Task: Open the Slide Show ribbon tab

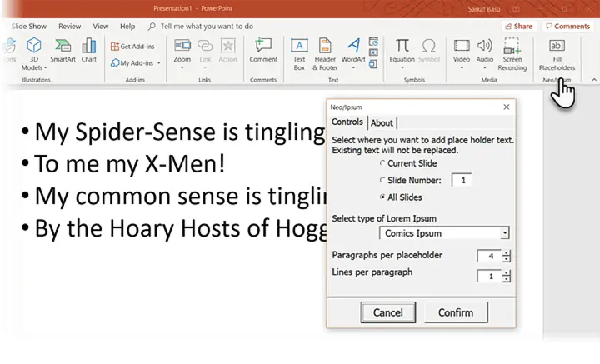Action: (28, 27)
